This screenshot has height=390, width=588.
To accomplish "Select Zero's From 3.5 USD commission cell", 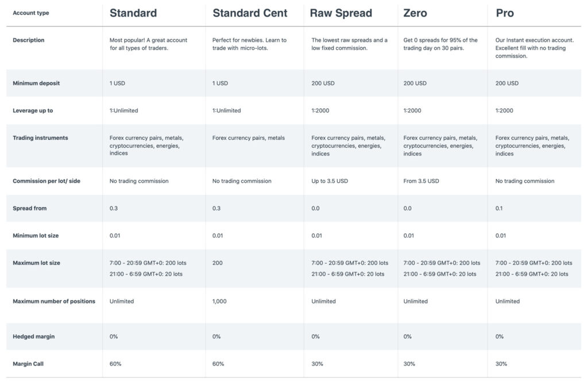I will [421, 181].
